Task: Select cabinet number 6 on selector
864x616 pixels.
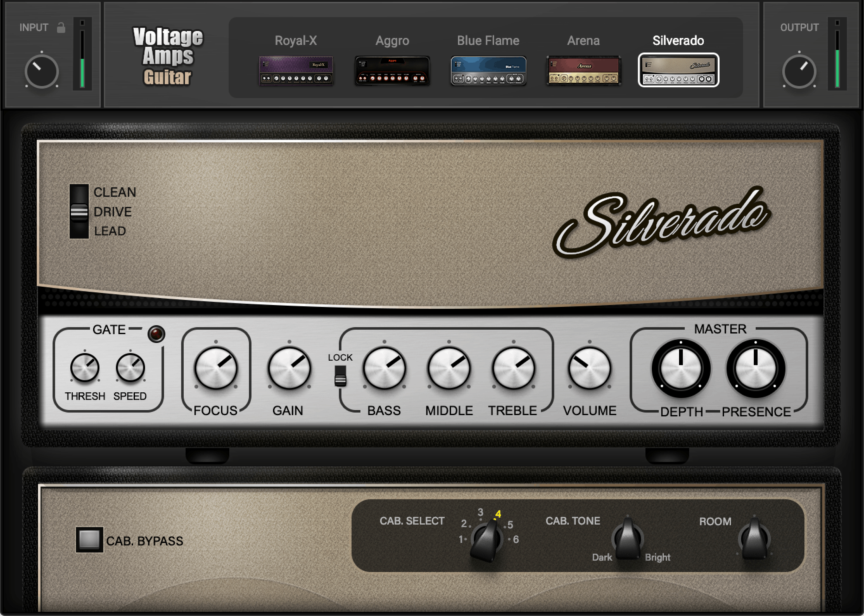Action: (516, 539)
